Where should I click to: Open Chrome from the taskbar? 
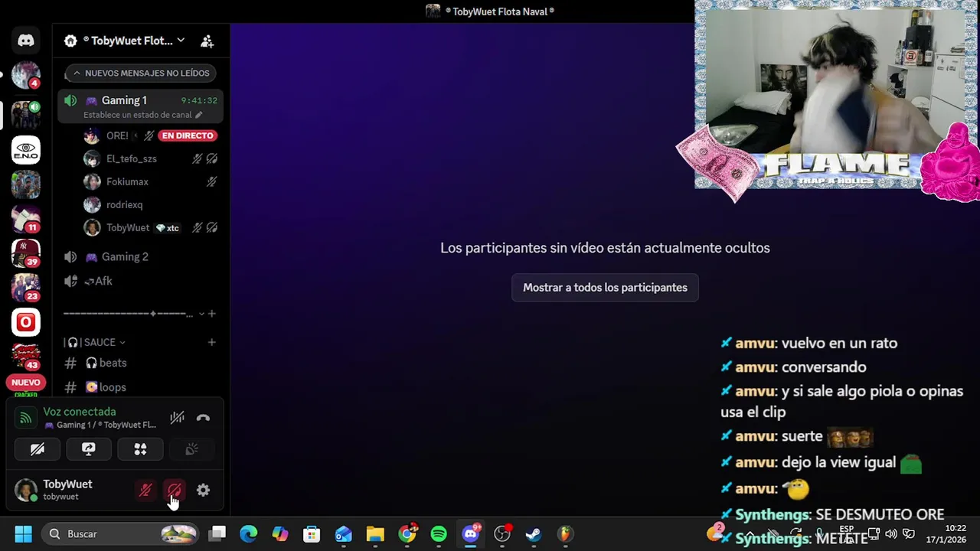[407, 534]
